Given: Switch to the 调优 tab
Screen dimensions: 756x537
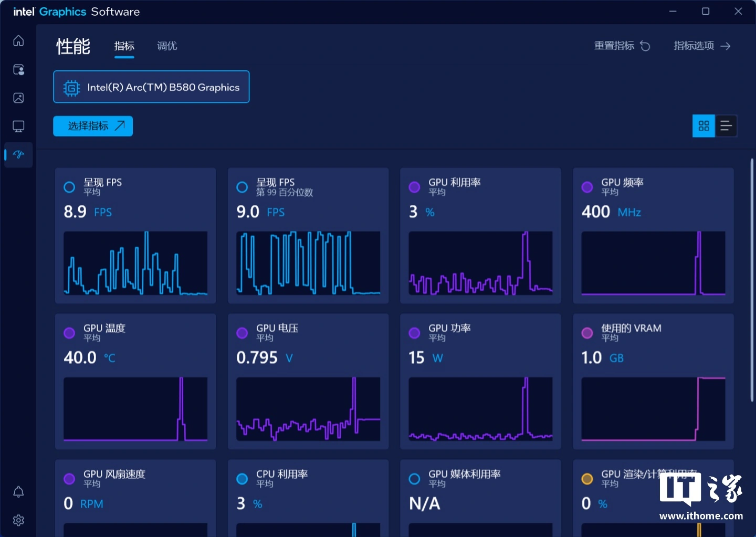Looking at the screenshot, I should coord(167,46).
